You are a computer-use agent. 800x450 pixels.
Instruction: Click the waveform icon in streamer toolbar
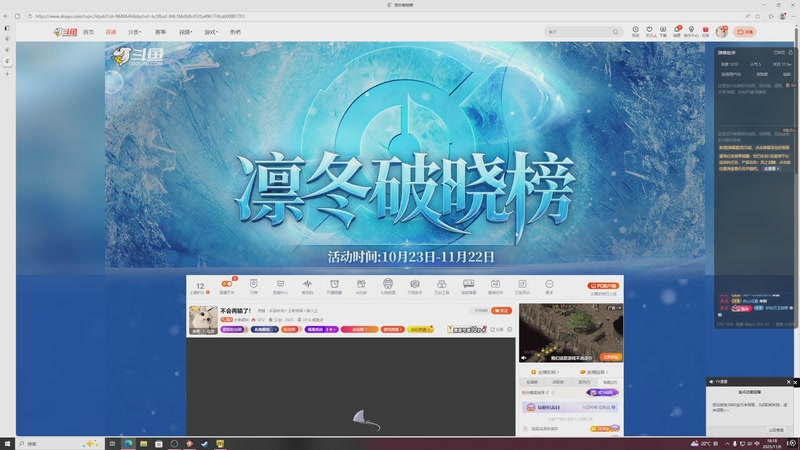307,286
